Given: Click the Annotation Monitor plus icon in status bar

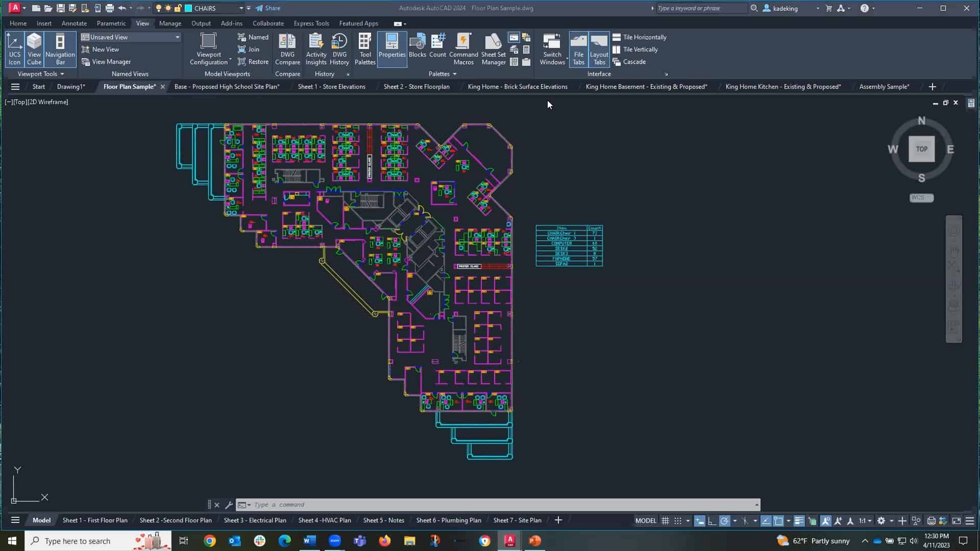Looking at the screenshot, I should [902, 521].
